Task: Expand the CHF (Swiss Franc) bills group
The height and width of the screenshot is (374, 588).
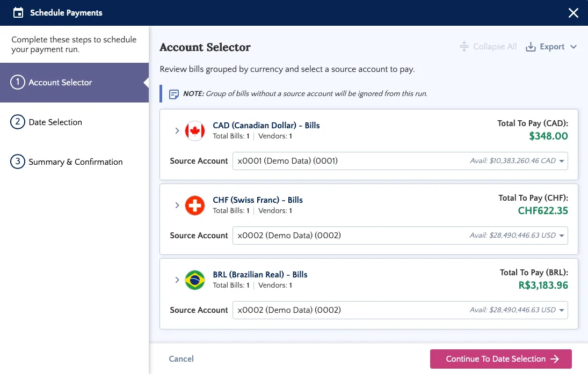Action: [x=177, y=206]
